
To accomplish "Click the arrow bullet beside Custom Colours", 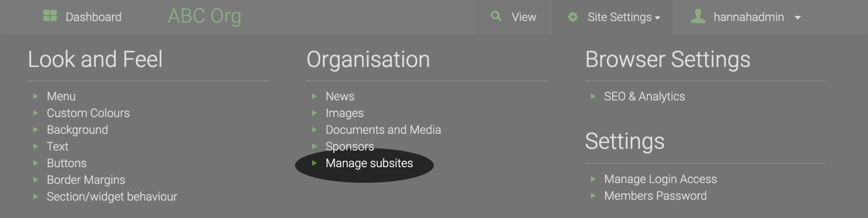I will pos(35,113).
